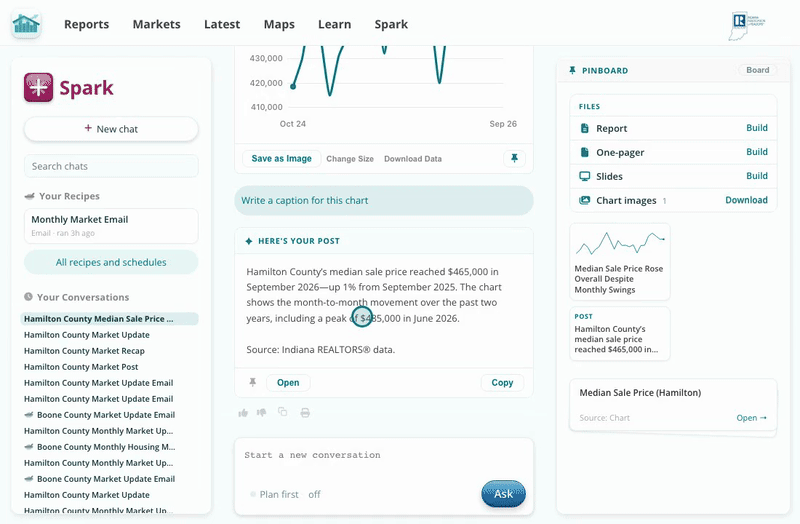This screenshot has width=800, height=524.
Task: Build the One-pager file
Action: pyautogui.click(x=757, y=152)
